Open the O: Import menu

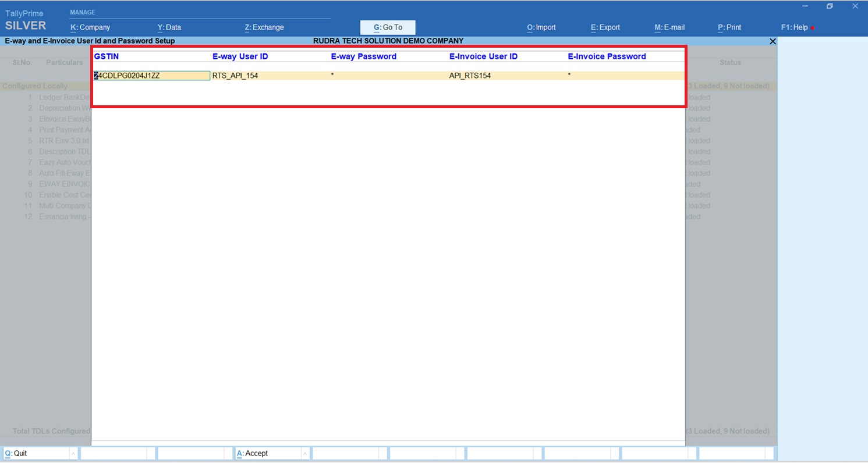pos(541,27)
